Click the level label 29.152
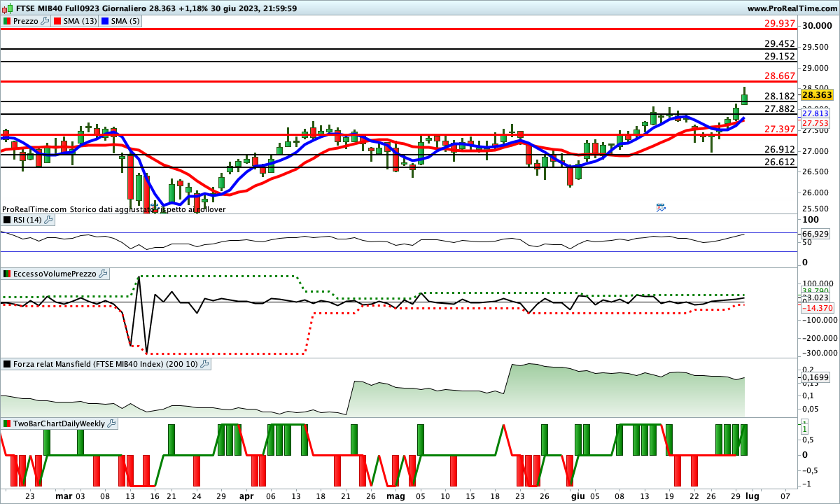This screenshot has height=504, width=840. pos(780,56)
